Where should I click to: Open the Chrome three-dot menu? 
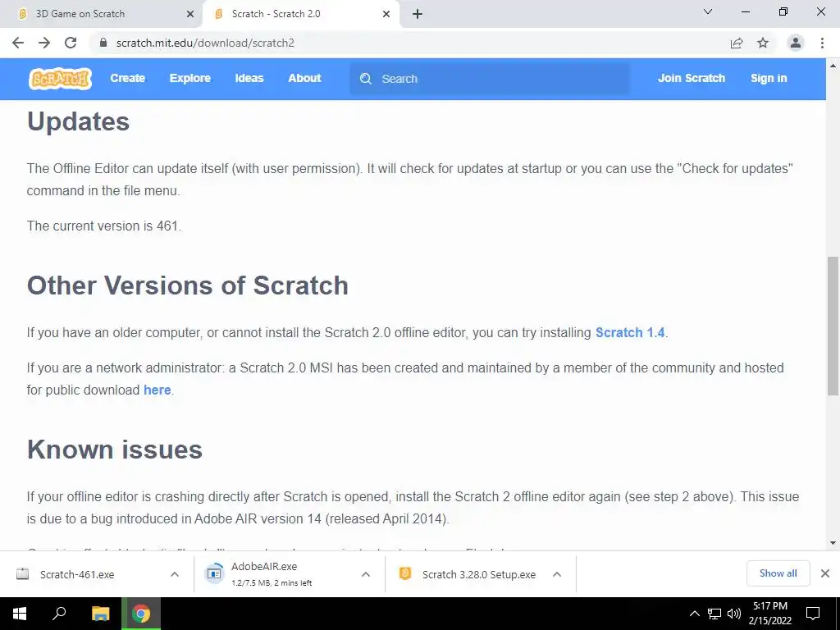click(x=822, y=43)
